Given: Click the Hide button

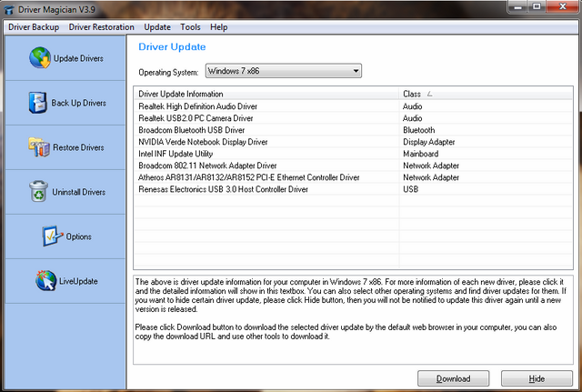Looking at the screenshot, I should tap(537, 378).
